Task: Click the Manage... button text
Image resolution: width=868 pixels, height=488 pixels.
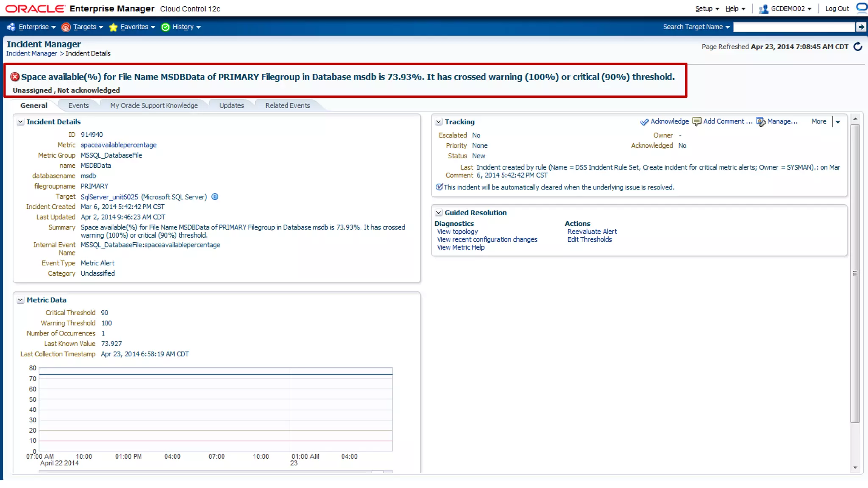Action: pyautogui.click(x=782, y=122)
